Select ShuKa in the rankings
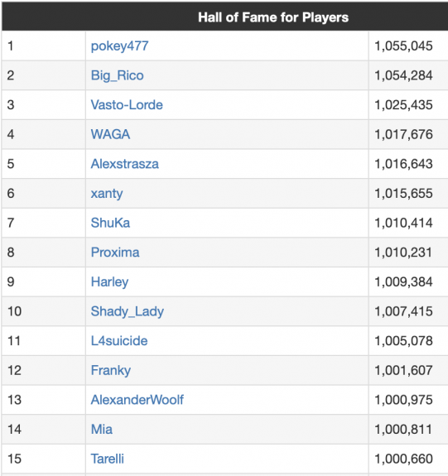This screenshot has width=448, height=476. pos(110,223)
